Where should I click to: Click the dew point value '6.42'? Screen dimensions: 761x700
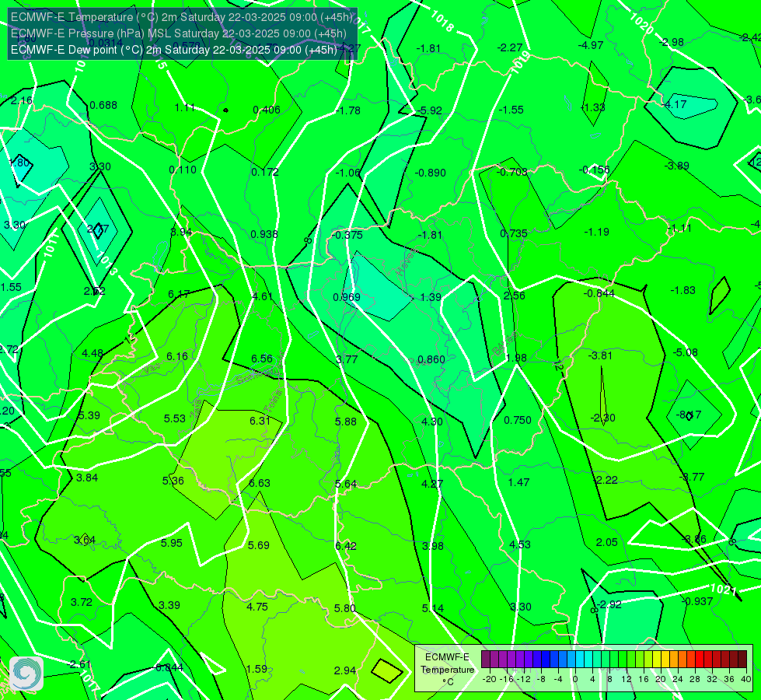pyautogui.click(x=346, y=546)
